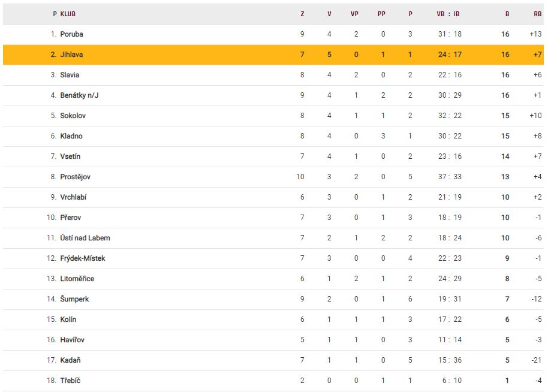
Task: Click the Třebíč club name
Action: point(70,381)
